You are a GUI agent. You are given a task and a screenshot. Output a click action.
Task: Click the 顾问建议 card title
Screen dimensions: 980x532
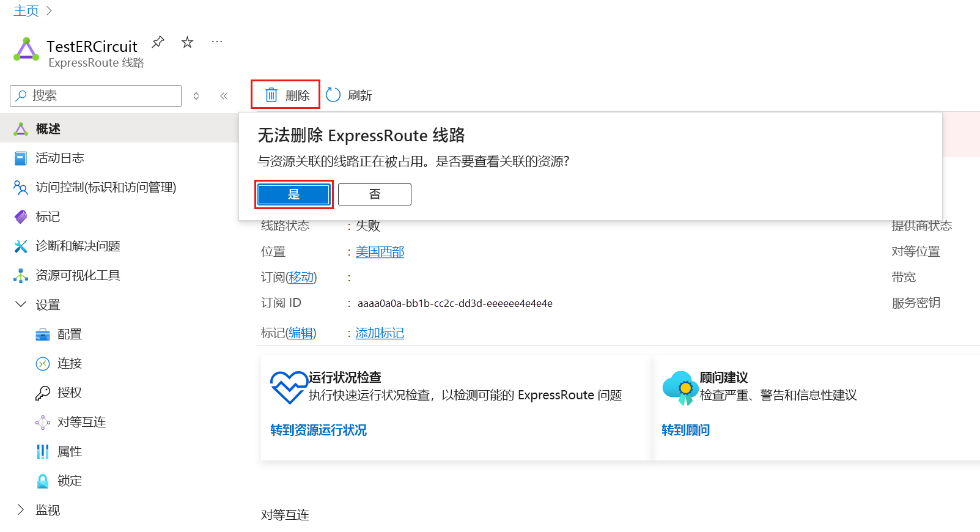(724, 377)
